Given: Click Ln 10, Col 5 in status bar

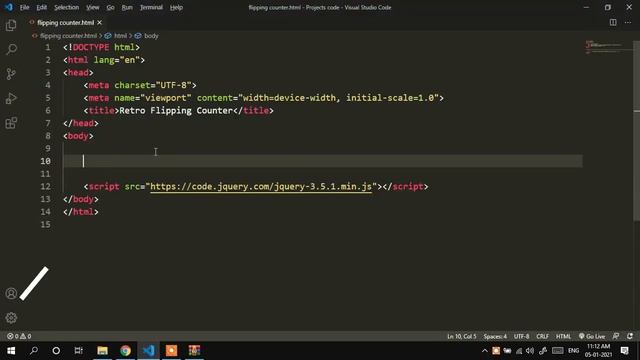Looking at the screenshot, I should point(462,336).
